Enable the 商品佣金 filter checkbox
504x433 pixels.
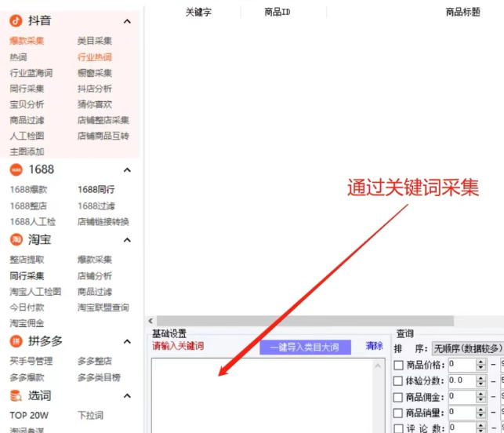(398, 397)
